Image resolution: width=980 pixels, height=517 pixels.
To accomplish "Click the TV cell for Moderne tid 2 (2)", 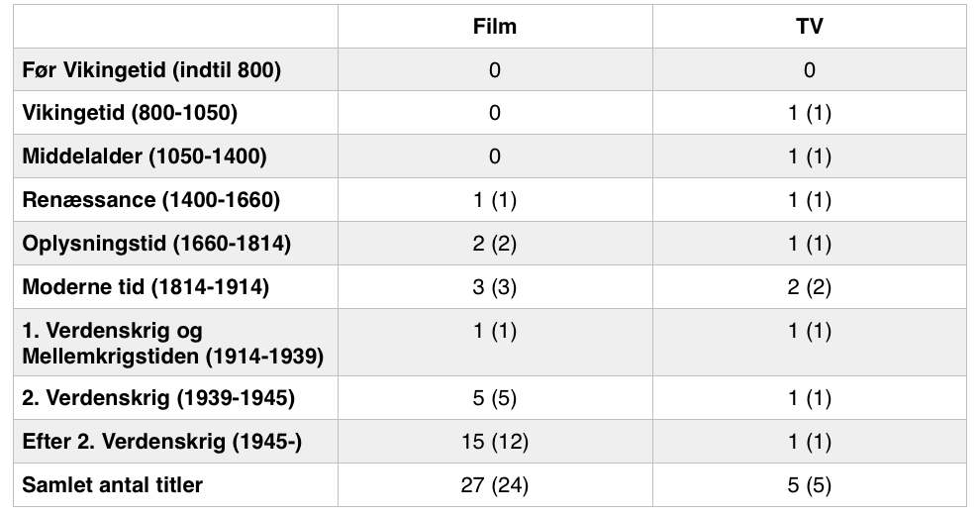I will click(x=810, y=287).
